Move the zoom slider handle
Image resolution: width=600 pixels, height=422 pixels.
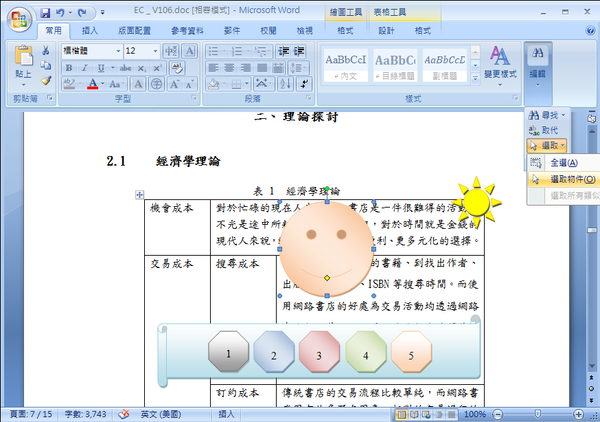(537, 414)
